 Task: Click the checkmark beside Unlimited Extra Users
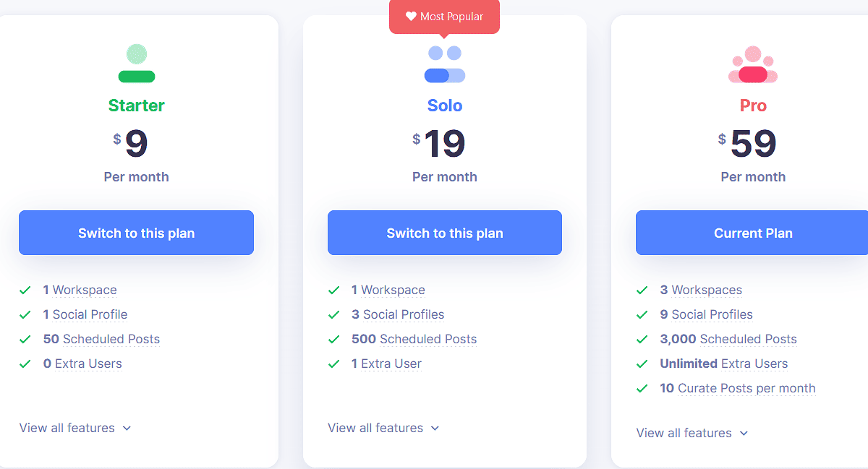[x=642, y=363]
